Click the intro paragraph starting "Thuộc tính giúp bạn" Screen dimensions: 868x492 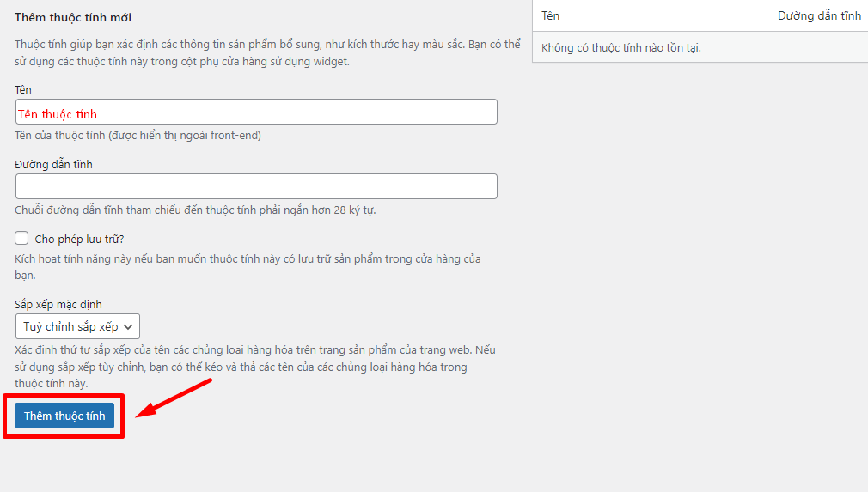(x=267, y=52)
